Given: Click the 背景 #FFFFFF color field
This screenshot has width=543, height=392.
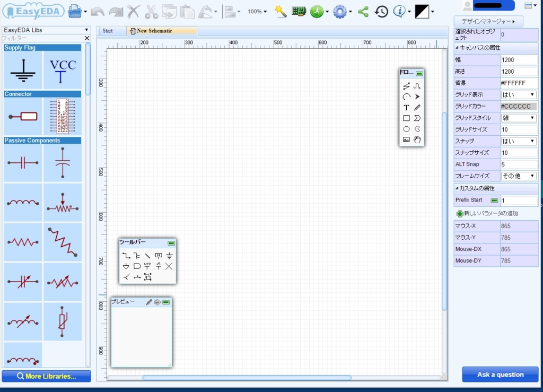Looking at the screenshot, I should click(519, 83).
